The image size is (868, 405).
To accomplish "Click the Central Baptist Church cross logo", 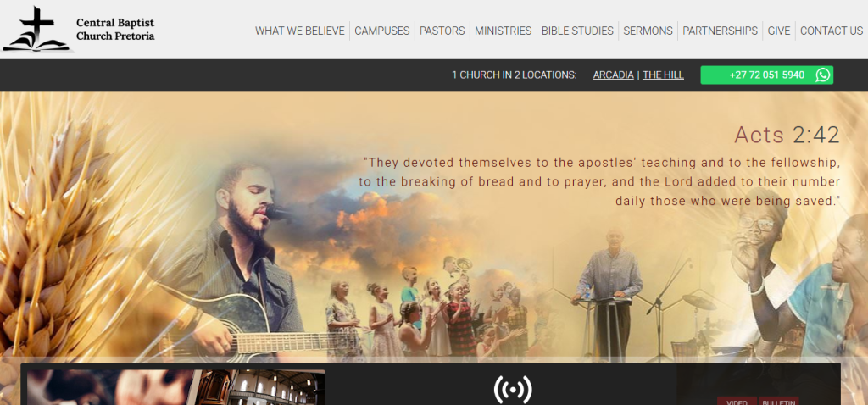I will 37,29.
